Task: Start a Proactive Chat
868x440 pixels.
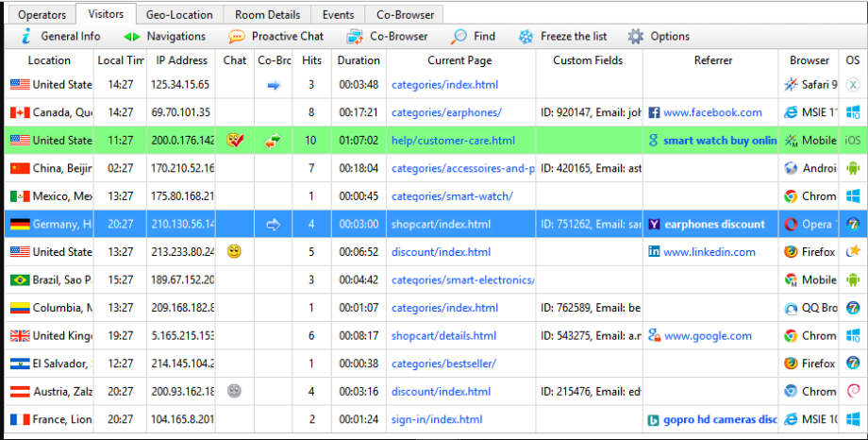Action: tap(275, 37)
